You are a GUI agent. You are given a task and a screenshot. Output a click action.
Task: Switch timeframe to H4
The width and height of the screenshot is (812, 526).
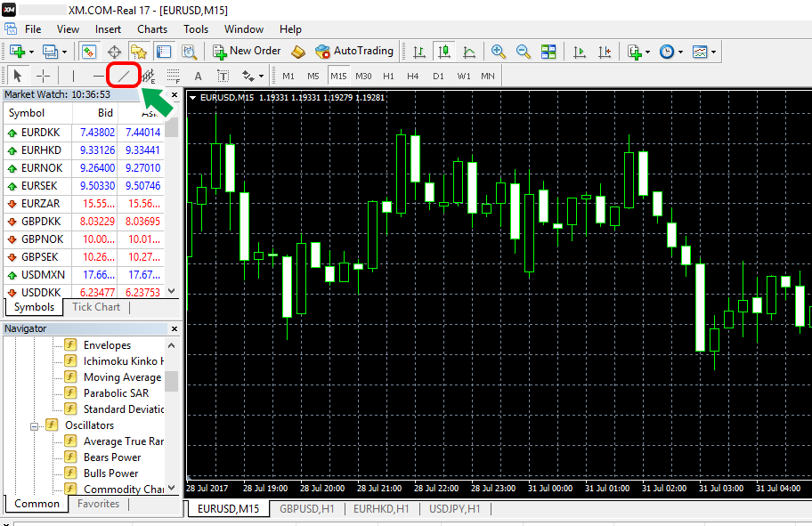click(x=413, y=77)
